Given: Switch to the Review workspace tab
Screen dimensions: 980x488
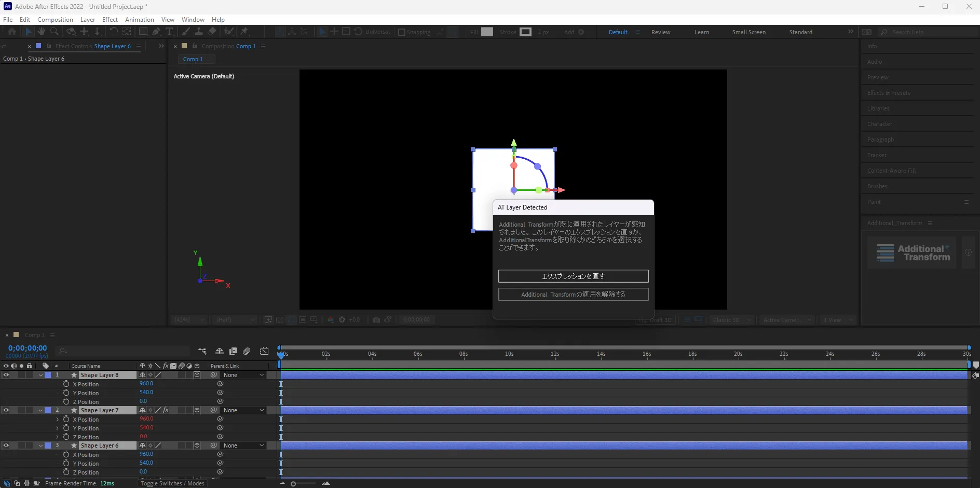Looking at the screenshot, I should coord(660,32).
